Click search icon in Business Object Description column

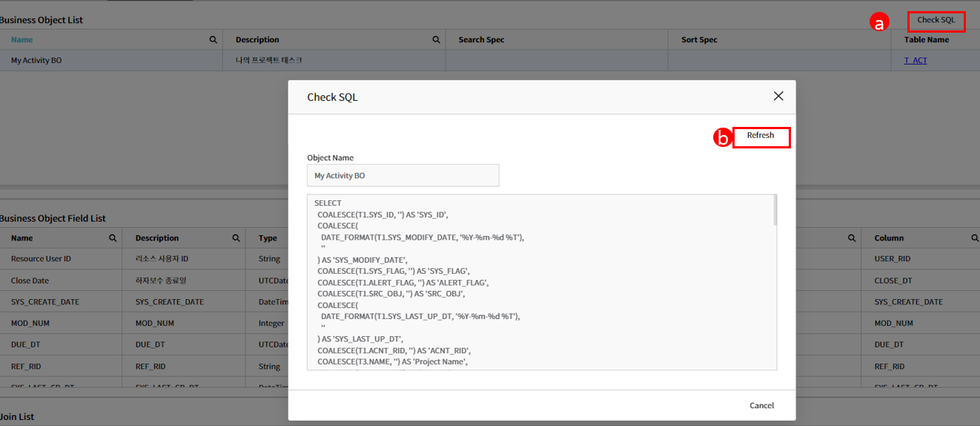click(436, 40)
